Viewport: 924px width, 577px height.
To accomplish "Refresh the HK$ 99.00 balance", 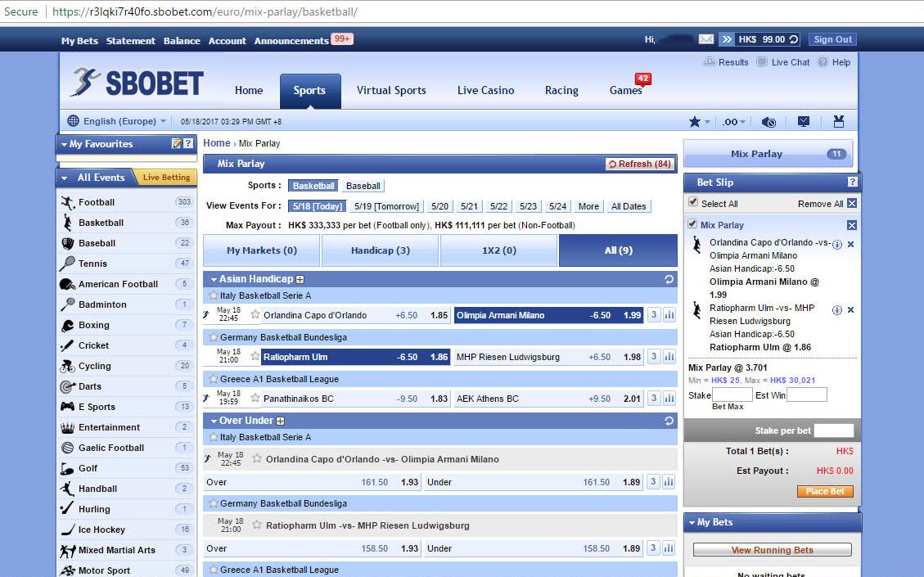I will tap(793, 39).
